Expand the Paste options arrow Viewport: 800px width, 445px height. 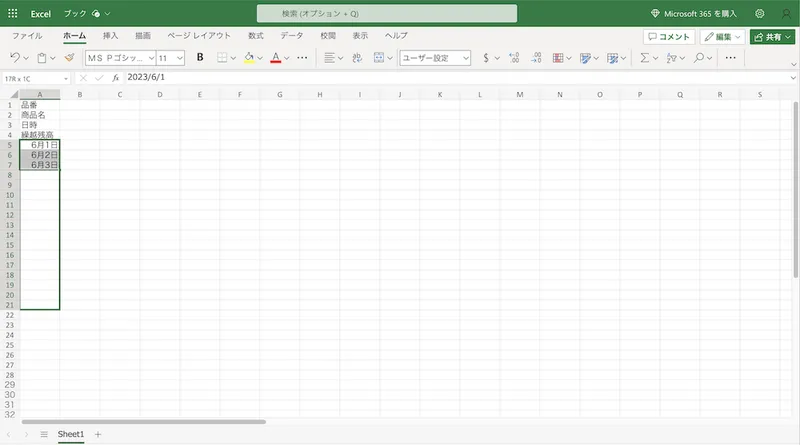[x=53, y=58]
